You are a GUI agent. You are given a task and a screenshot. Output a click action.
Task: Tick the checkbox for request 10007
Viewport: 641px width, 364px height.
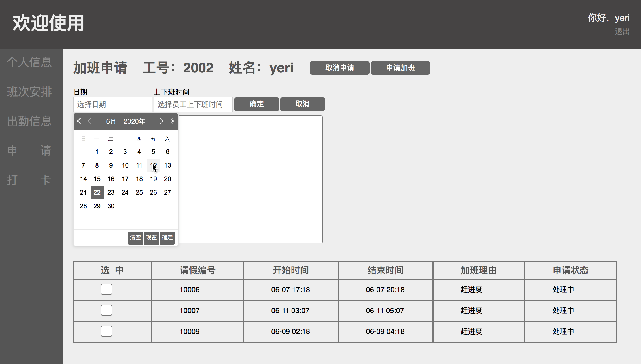107,311
